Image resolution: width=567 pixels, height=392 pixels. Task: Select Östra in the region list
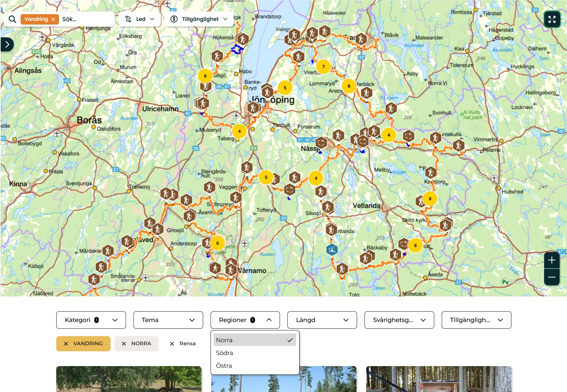tap(224, 366)
